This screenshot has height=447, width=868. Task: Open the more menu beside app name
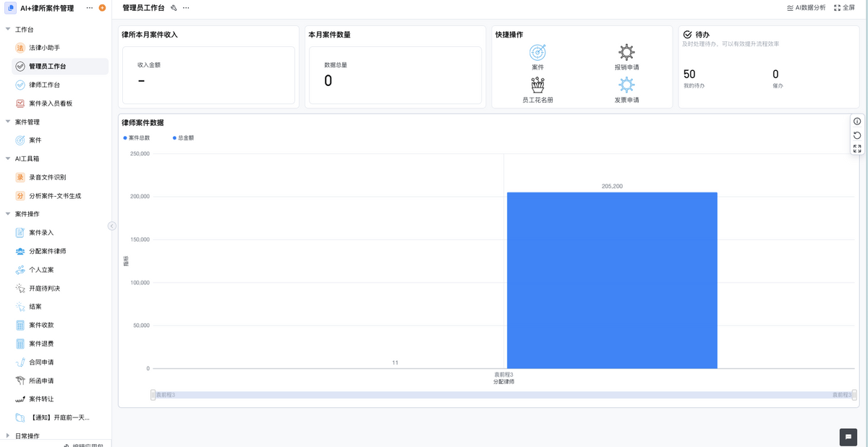click(90, 8)
